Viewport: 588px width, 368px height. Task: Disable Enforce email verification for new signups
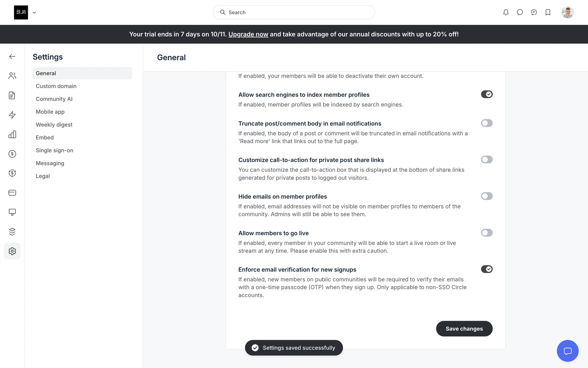click(x=487, y=269)
